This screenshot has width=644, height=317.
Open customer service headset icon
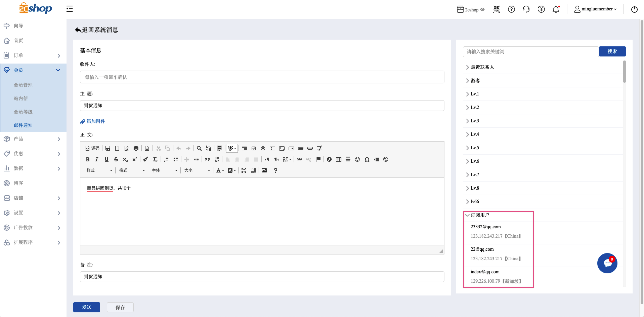pos(526,9)
